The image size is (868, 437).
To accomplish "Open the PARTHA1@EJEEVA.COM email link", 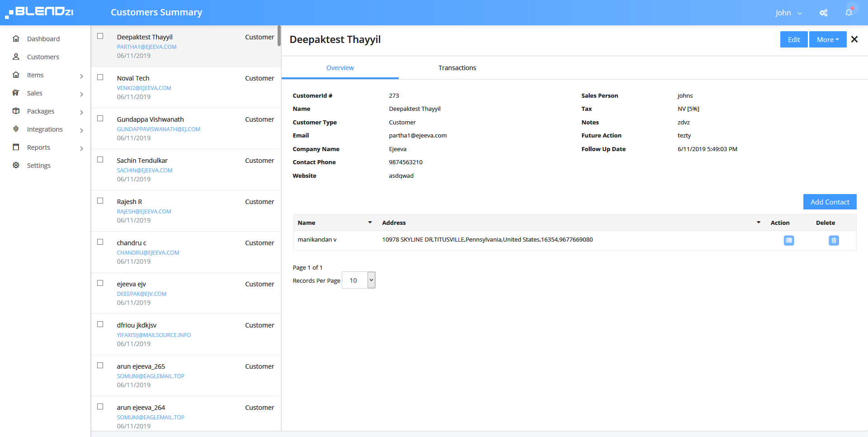I will pos(147,47).
